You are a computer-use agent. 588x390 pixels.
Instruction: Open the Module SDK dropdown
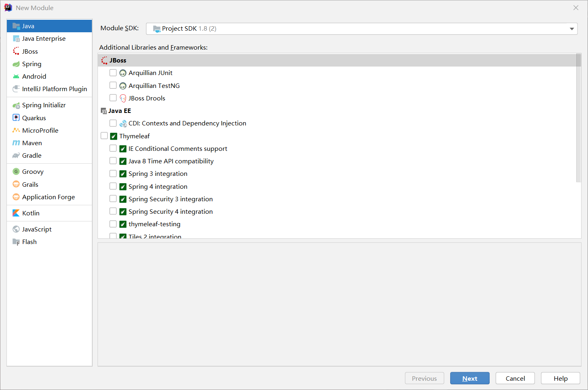click(362, 29)
